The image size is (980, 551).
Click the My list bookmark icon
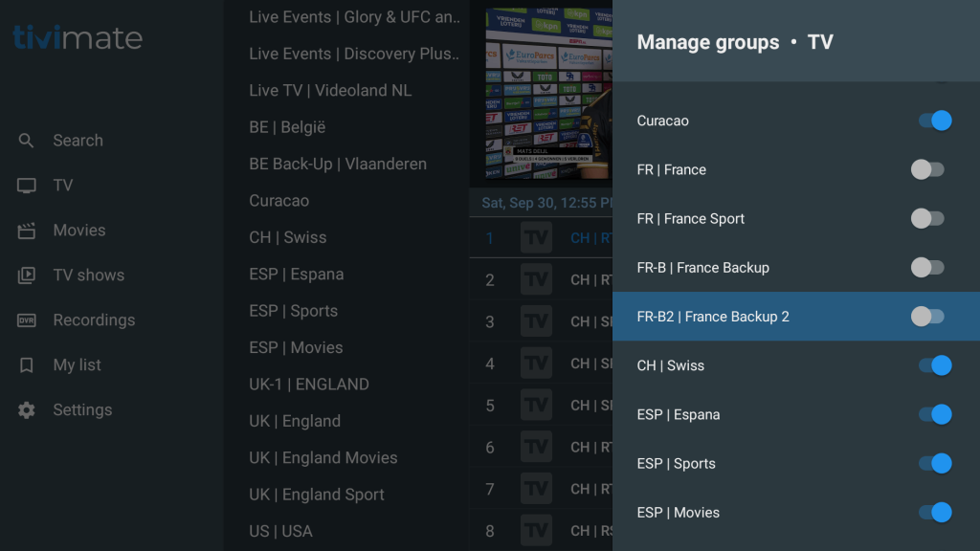coord(27,365)
